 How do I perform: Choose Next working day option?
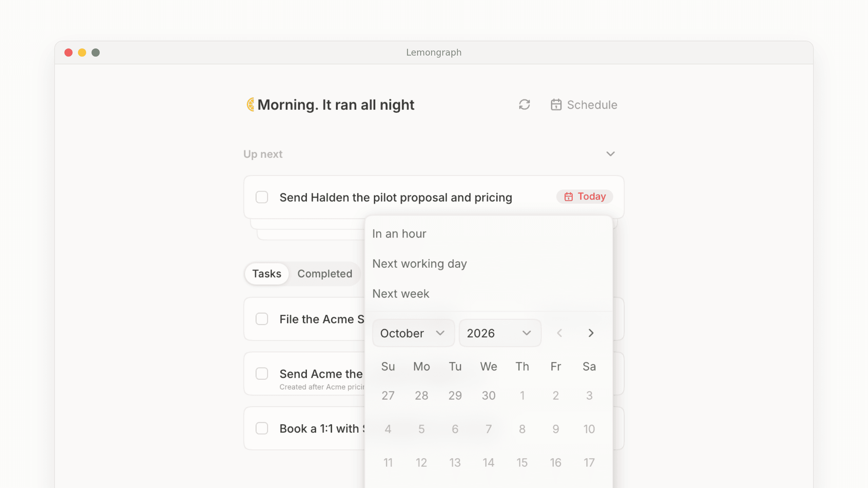pyautogui.click(x=489, y=264)
